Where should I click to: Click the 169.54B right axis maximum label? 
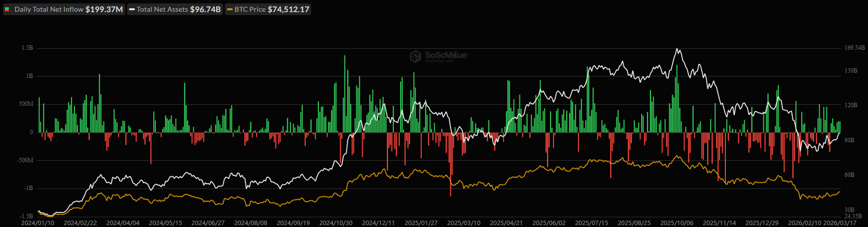(854, 48)
